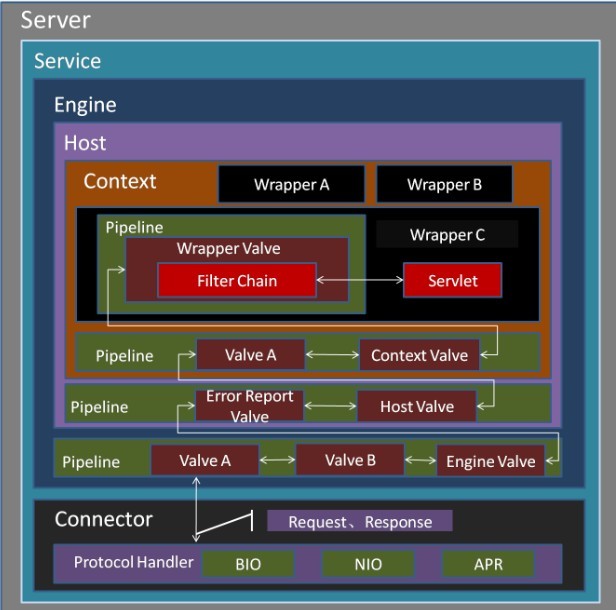Select Valve A beside Context Valve
This screenshot has width=616, height=610.
click(x=250, y=354)
